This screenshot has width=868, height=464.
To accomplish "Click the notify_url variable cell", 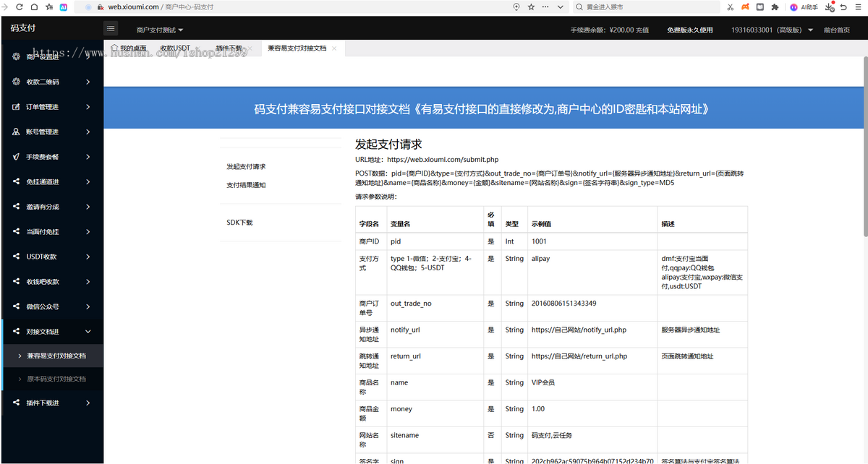I will [x=435, y=335].
